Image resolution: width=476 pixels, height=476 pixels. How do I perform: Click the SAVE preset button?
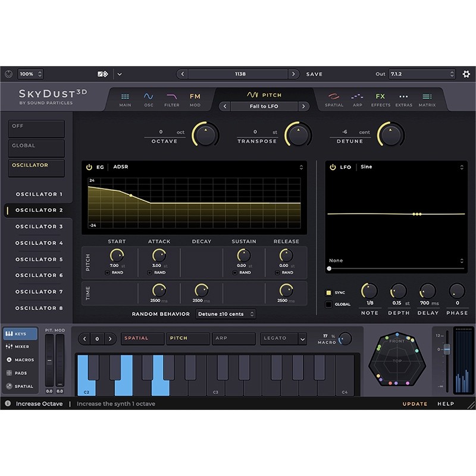click(x=314, y=74)
